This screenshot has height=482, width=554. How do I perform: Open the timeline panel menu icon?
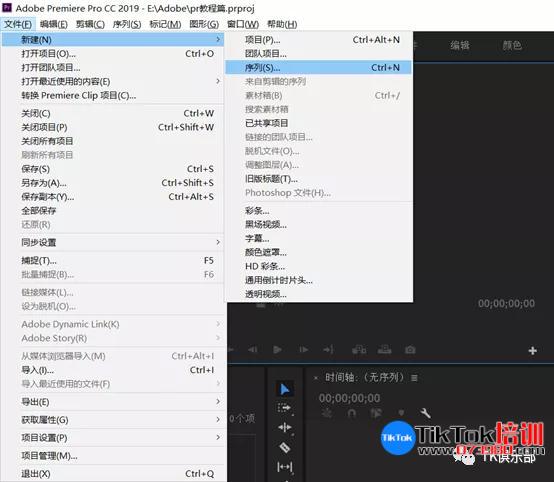coord(414,378)
